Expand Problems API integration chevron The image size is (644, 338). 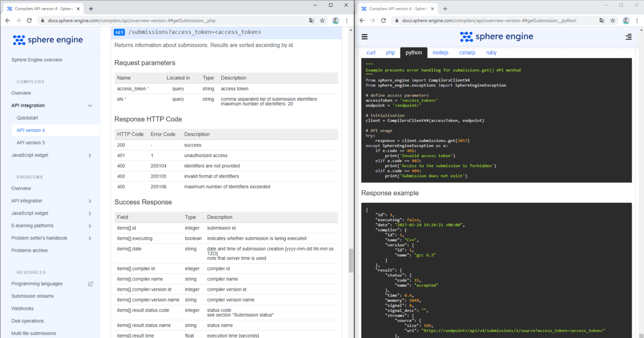click(x=90, y=201)
